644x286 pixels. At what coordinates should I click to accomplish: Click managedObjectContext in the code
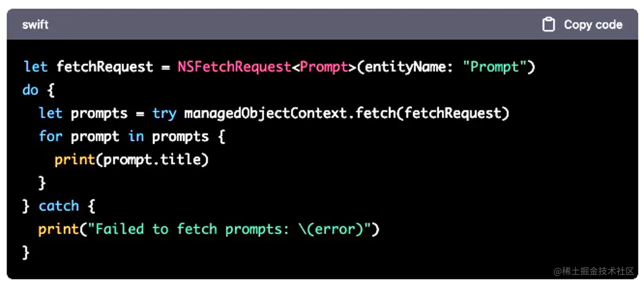[x=266, y=113]
